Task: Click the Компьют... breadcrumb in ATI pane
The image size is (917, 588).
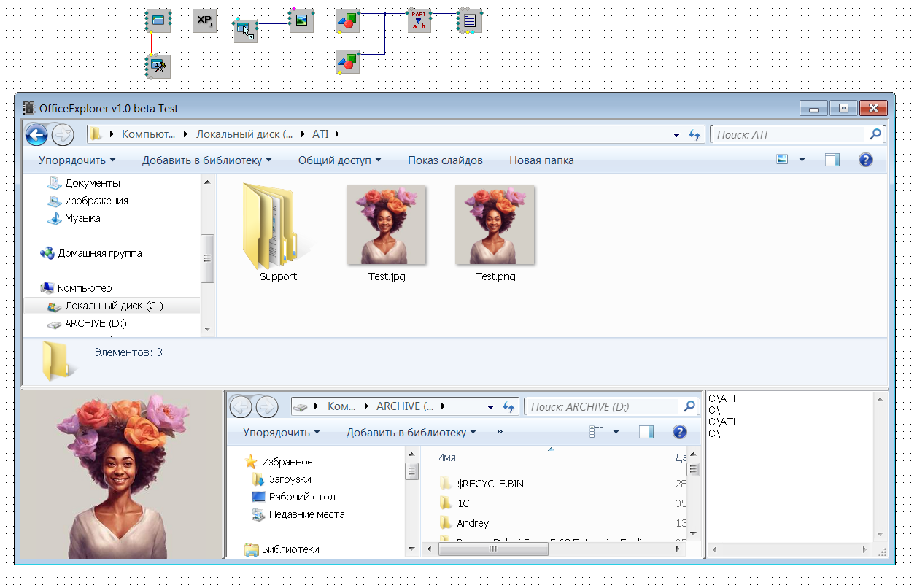Action: coord(149,134)
